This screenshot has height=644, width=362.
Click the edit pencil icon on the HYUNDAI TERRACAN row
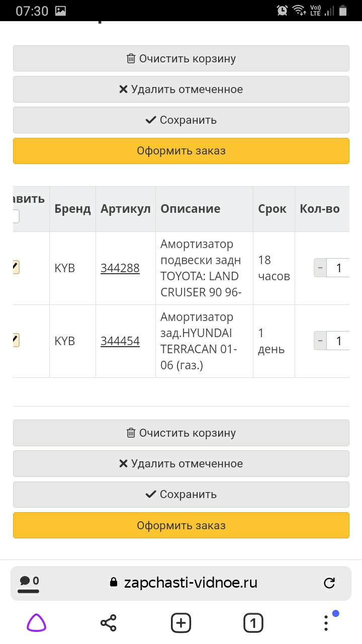16,341
